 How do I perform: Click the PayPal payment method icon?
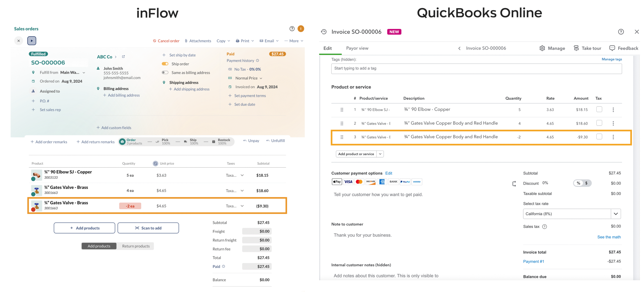tap(405, 182)
